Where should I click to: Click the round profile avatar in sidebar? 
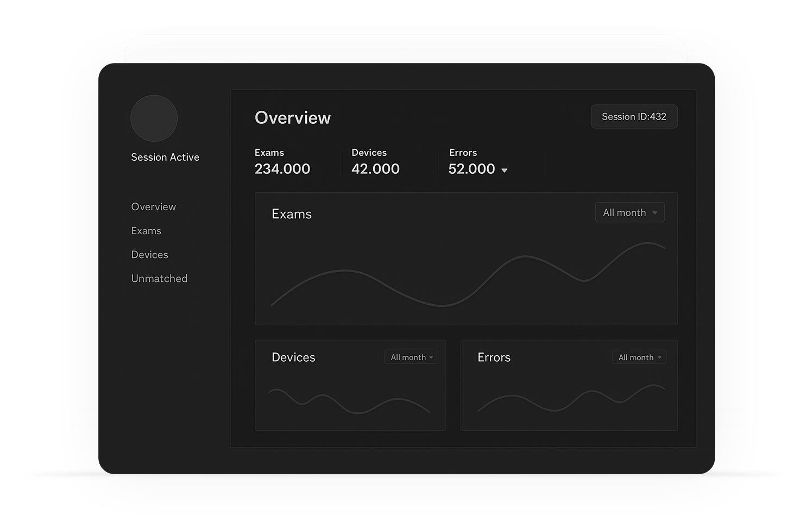(x=154, y=118)
